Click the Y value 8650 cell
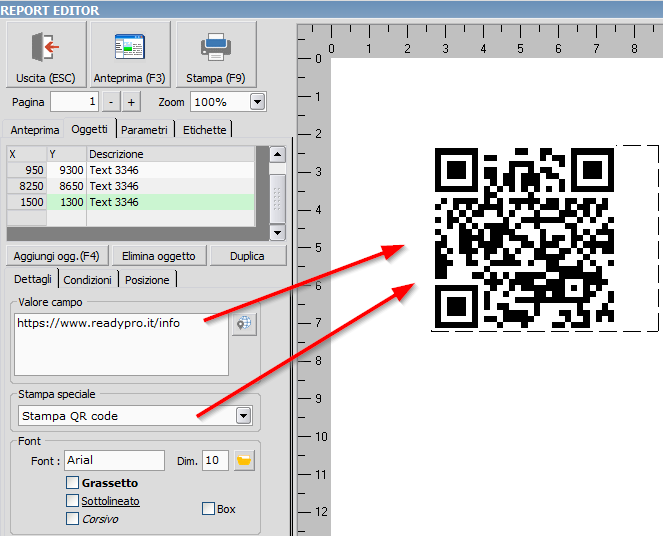The height and width of the screenshot is (536, 663). [67, 186]
